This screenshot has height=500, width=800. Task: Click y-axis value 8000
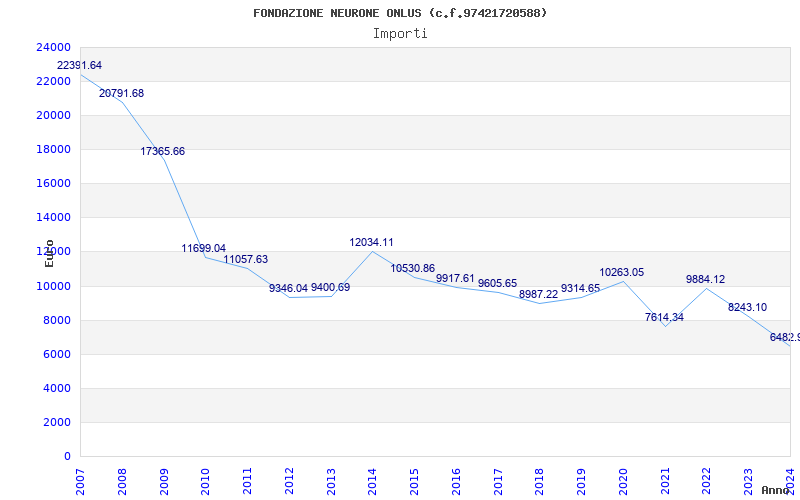point(56,320)
